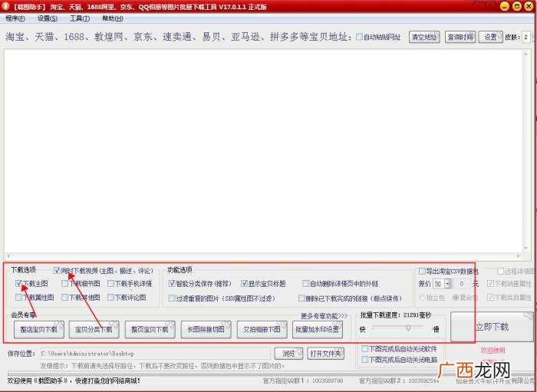Click the 原价 amount field showing 0
Viewport: 537px width, 392px height.
coord(462,284)
